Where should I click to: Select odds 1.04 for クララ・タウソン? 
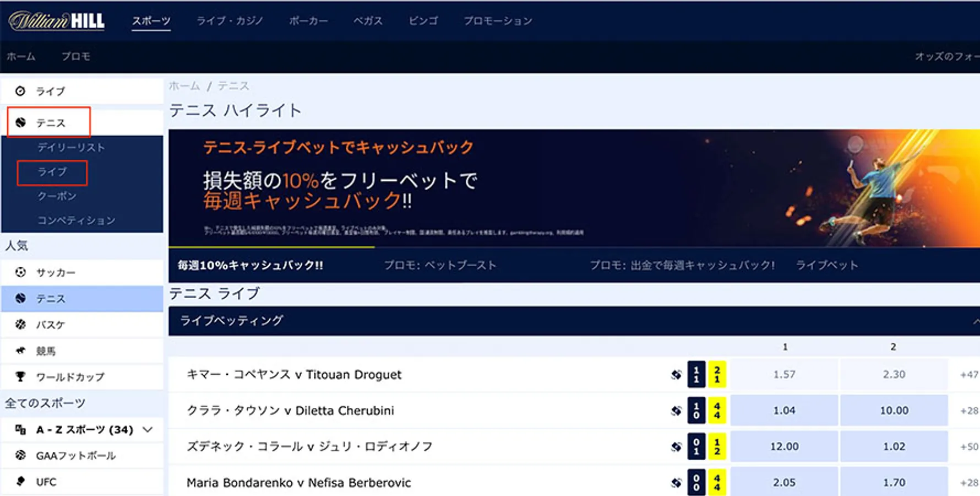coord(784,411)
